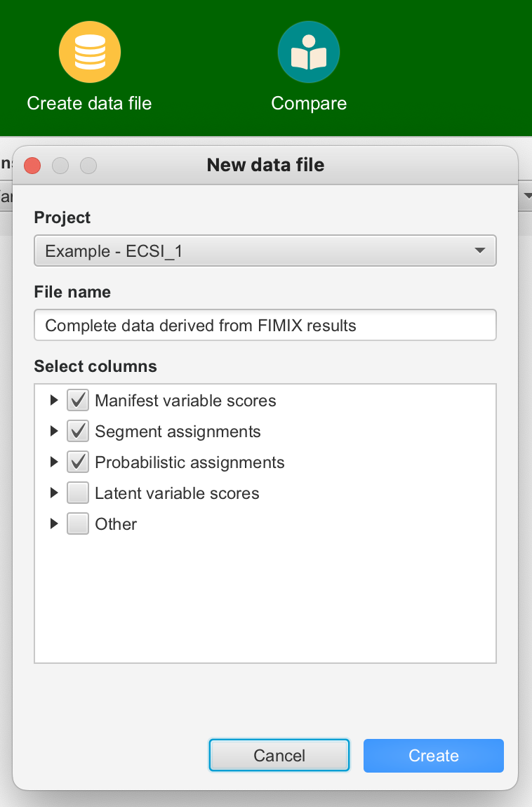Viewport: 532px width, 807px height.
Task: Uncheck the Segment assignments checkbox
Action: pyautogui.click(x=78, y=432)
